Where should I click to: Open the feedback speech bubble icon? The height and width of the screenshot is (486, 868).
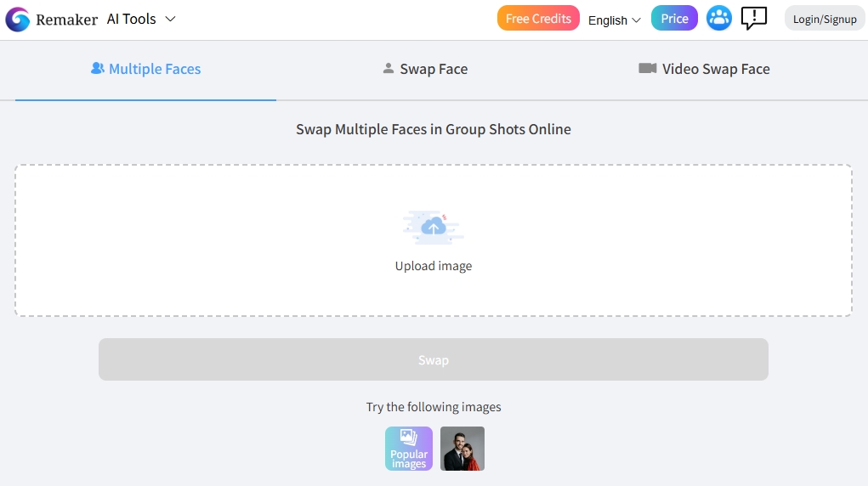[x=754, y=18]
